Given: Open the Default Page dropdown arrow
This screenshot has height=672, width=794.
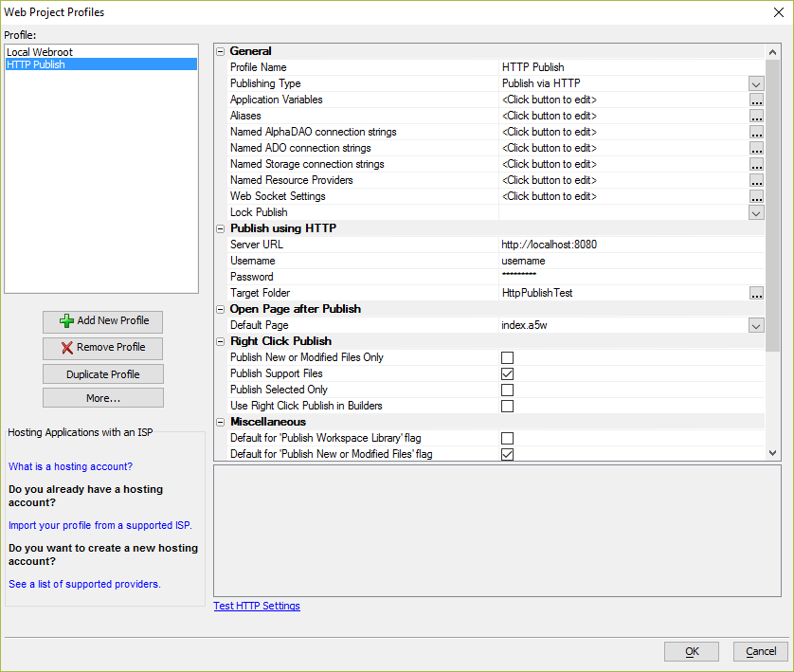Looking at the screenshot, I should 756,326.
